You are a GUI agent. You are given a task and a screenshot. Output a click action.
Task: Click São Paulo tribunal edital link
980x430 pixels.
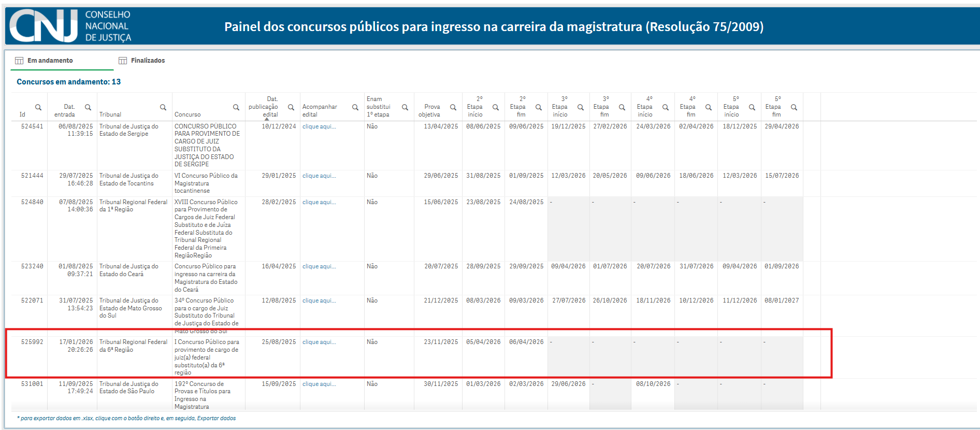[319, 384]
